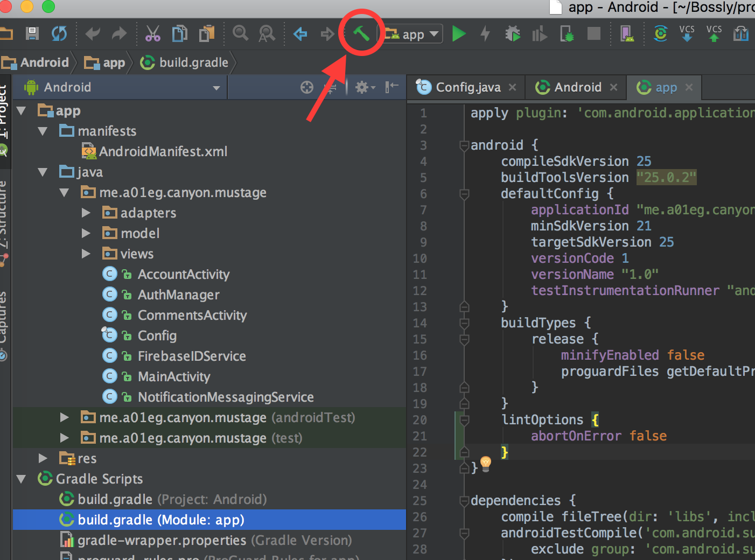
Task: Expand the adapters package
Action: click(x=86, y=213)
